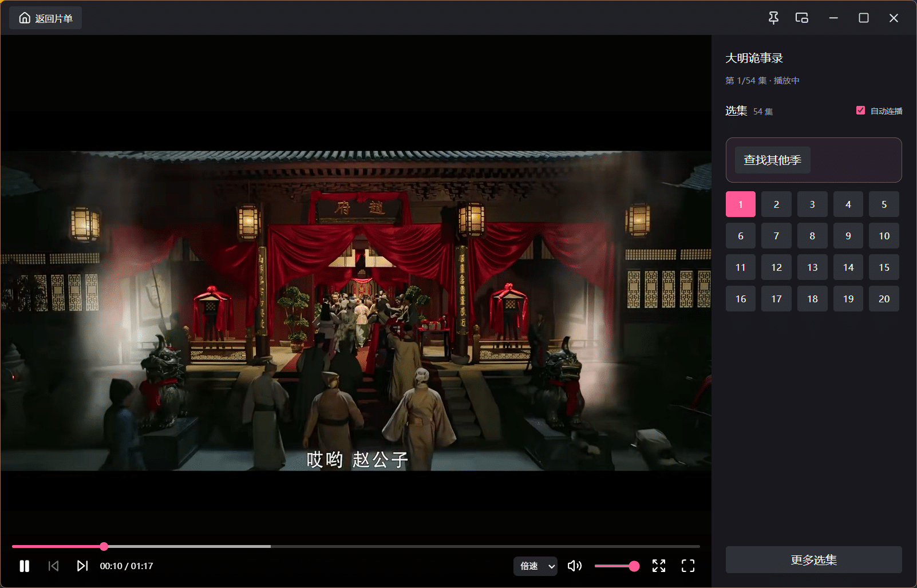Viewport: 917px width, 588px height.
Task: Expand video to web fullscreen
Action: tap(659, 566)
